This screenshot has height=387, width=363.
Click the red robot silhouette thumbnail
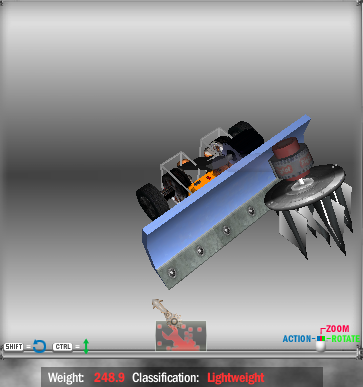pos(181,336)
